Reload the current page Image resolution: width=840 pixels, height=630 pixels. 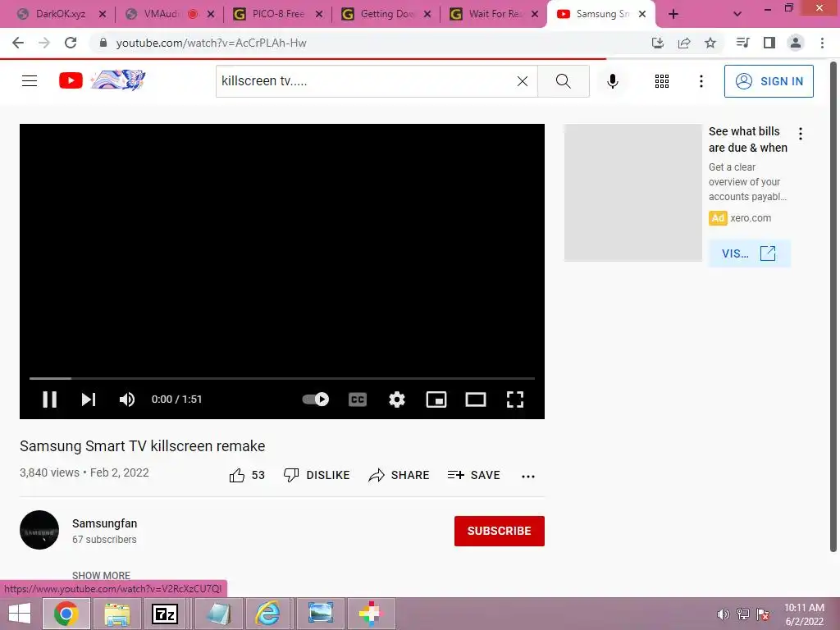tap(71, 43)
